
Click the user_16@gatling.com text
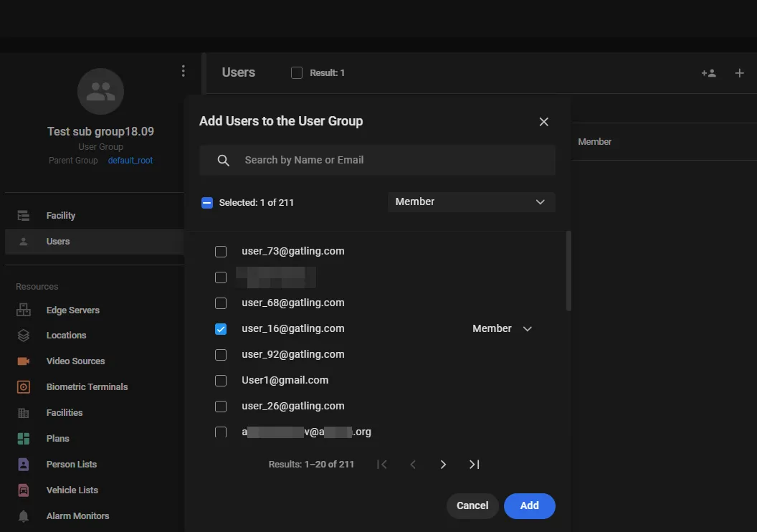click(x=293, y=328)
